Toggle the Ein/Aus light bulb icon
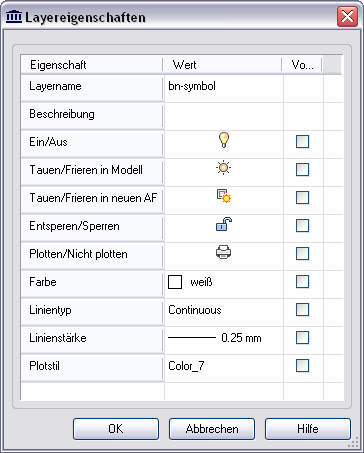The width and height of the screenshot is (364, 453). point(224,140)
